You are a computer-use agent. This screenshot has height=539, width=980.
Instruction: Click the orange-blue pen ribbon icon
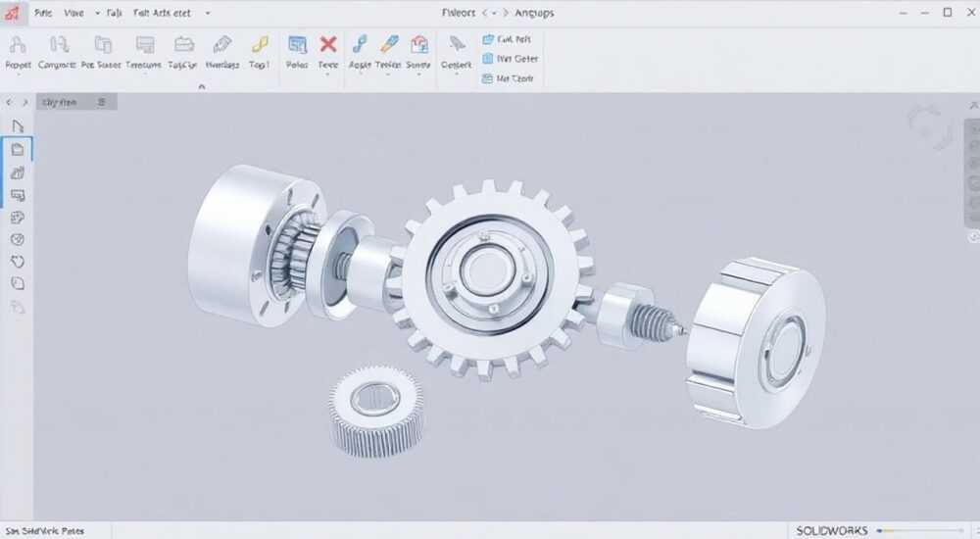click(x=389, y=44)
